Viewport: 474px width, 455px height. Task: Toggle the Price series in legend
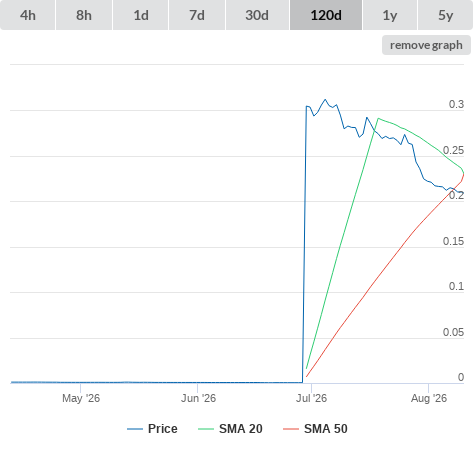[163, 429]
